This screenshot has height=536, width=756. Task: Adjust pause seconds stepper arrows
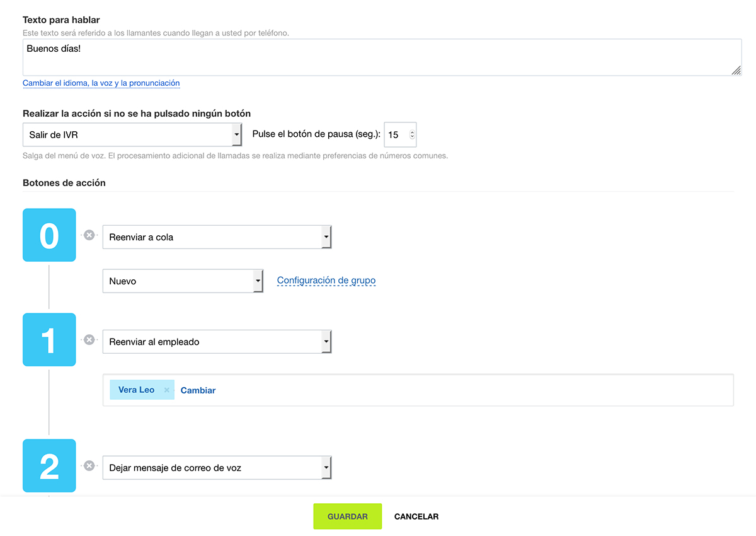point(412,135)
